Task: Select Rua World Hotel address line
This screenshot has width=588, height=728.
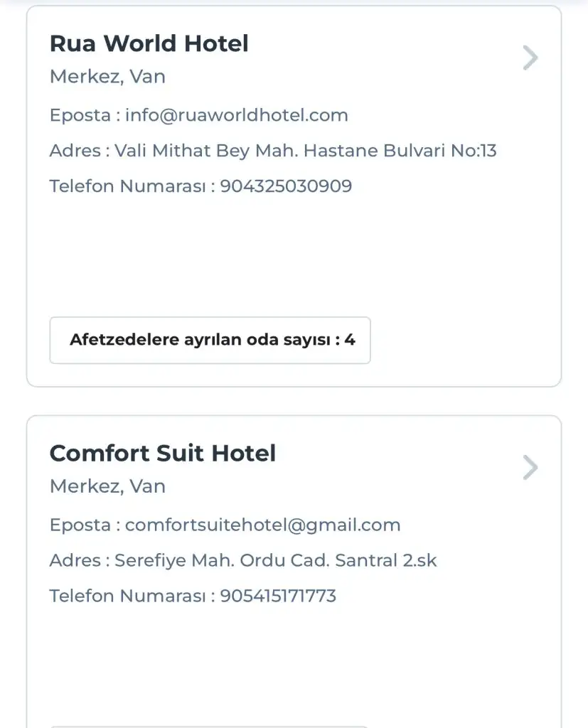Action: 305,151
